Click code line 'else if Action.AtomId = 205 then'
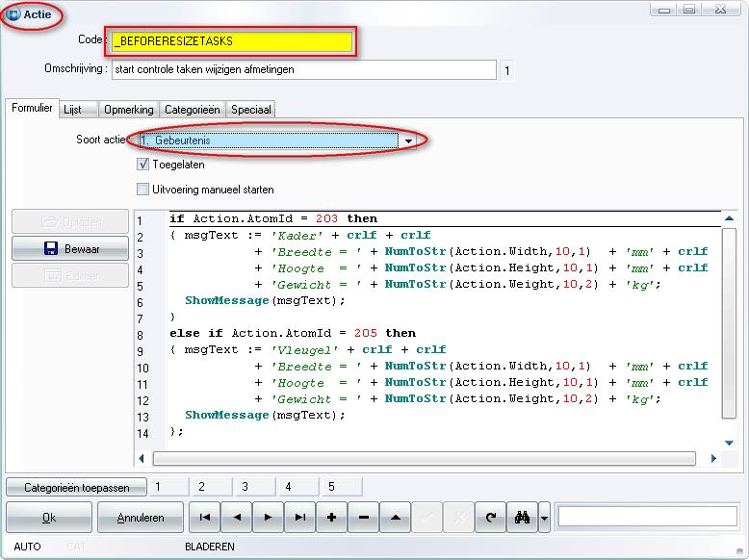749x560 pixels. (293, 333)
